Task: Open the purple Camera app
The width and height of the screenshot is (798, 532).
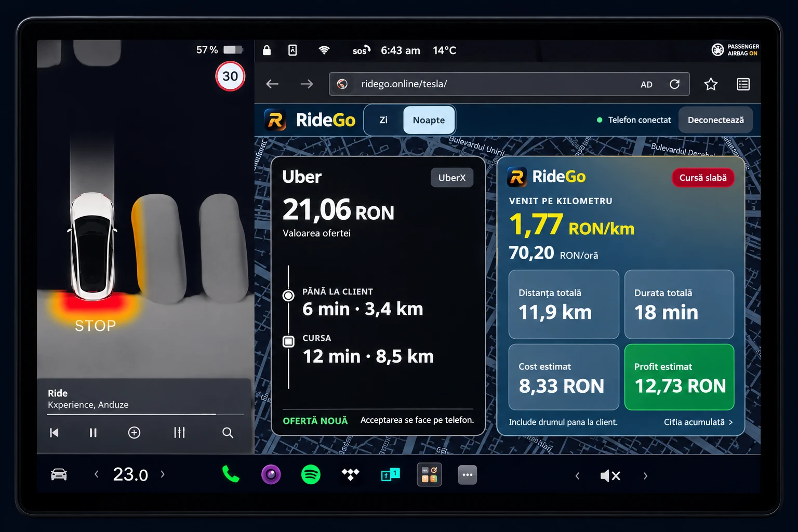Action: click(271, 474)
